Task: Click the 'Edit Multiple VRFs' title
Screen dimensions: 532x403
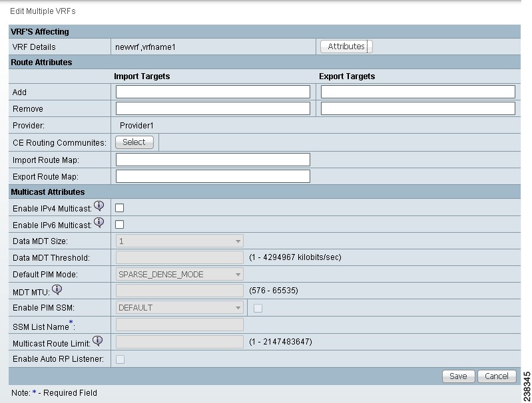Action: tap(43, 11)
